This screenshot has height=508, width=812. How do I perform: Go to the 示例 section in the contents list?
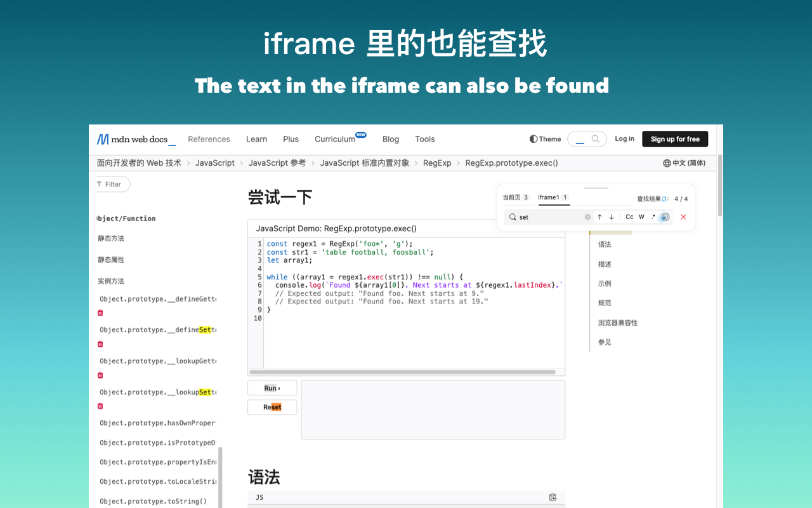coord(605,284)
